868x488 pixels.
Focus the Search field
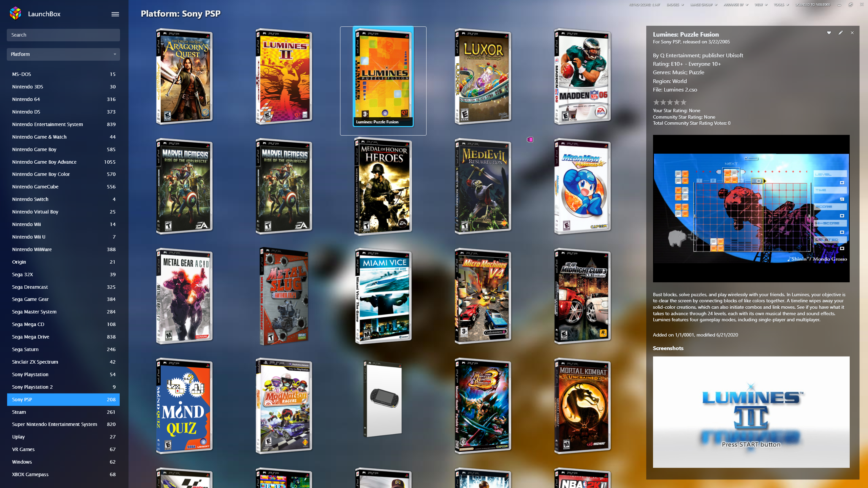pos(63,35)
